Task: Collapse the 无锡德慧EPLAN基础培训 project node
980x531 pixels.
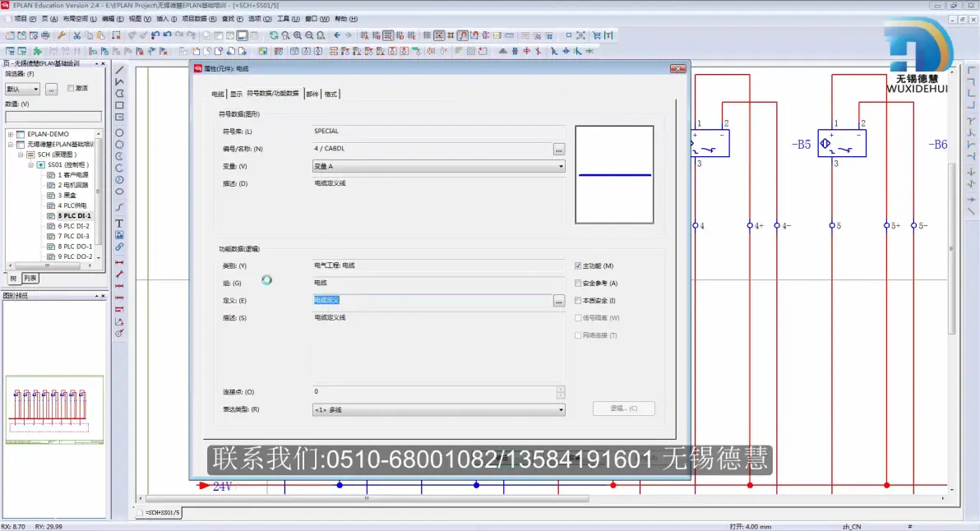Action: pos(10,145)
